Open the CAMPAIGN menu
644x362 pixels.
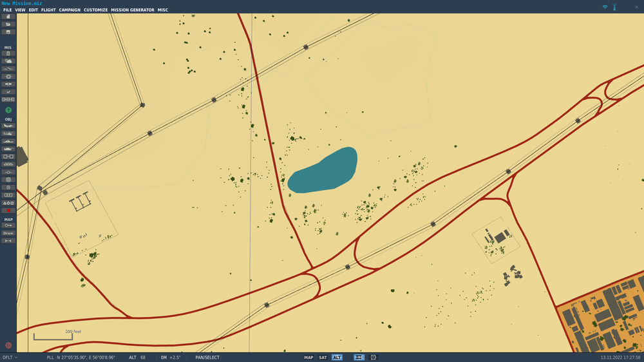point(70,10)
